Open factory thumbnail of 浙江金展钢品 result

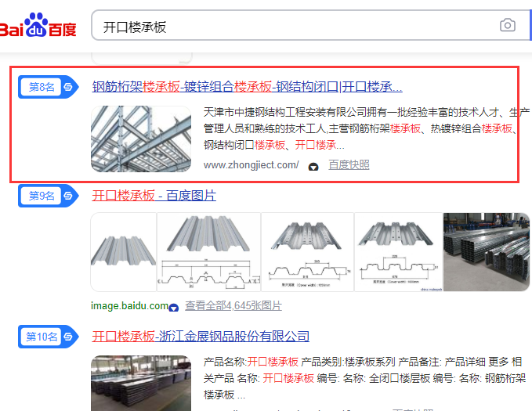pyautogui.click(x=141, y=383)
